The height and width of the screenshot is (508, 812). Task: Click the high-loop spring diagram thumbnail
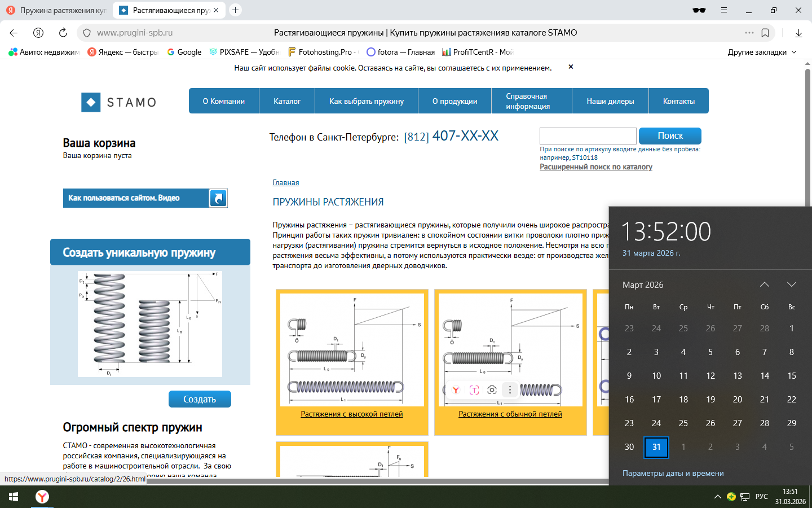click(352, 349)
